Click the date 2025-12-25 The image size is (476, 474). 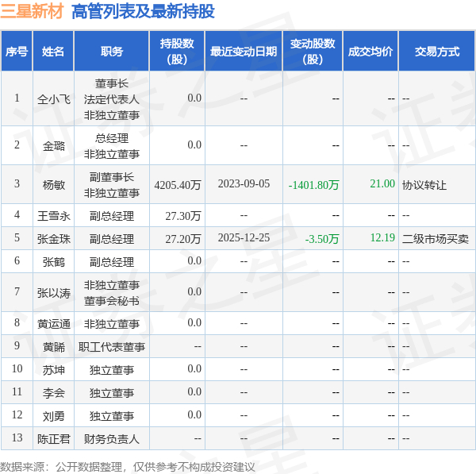click(x=244, y=238)
